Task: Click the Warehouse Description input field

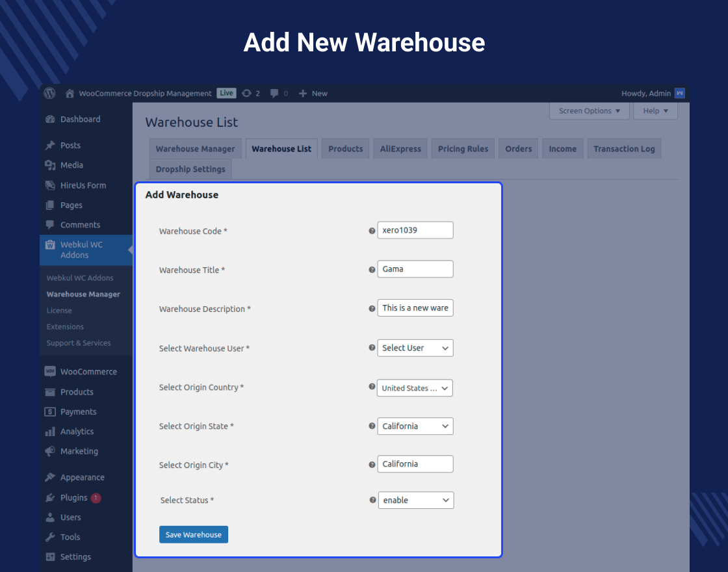Action: [x=415, y=308]
